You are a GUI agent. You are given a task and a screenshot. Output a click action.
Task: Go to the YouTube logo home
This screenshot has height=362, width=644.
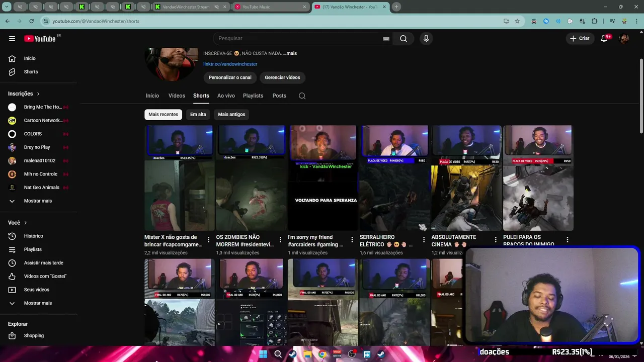[40, 39]
